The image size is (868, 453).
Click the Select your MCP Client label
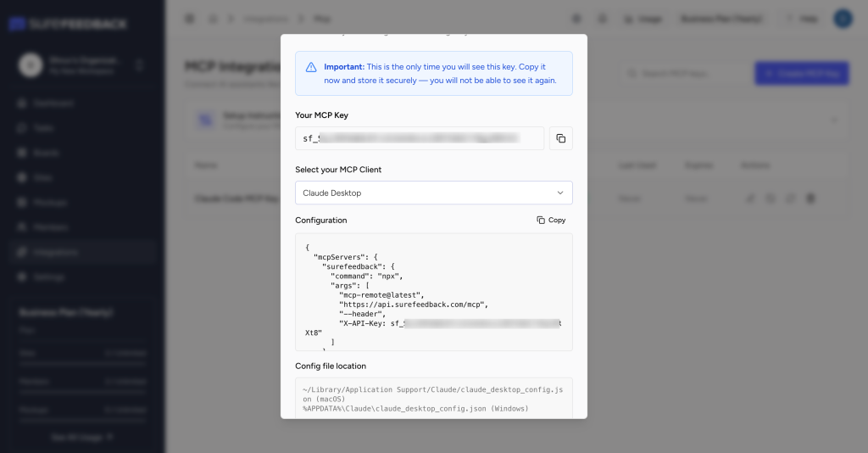(x=338, y=170)
